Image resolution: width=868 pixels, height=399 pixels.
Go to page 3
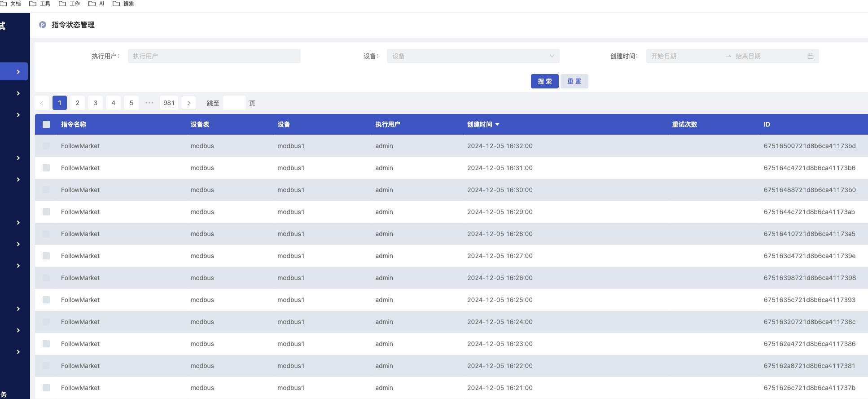click(x=96, y=103)
